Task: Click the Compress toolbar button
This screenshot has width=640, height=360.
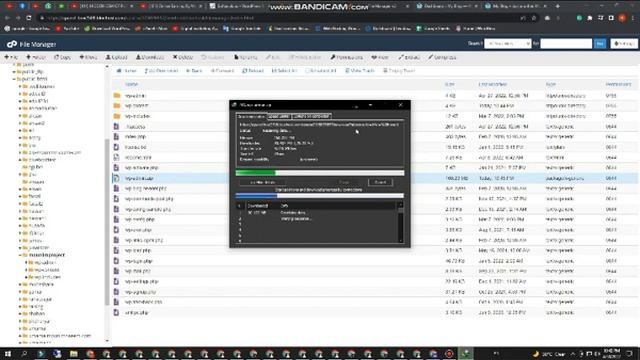Action: coord(442,58)
